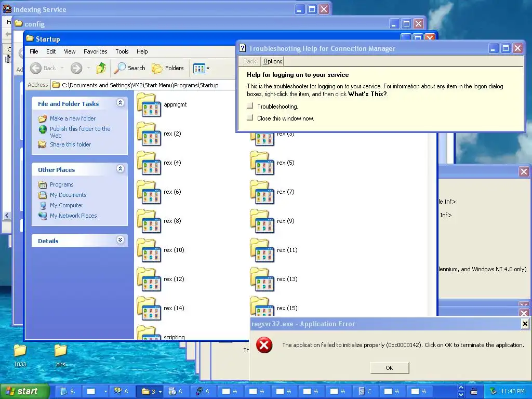Screen dimensions: 532x399
Task: Click the small button next to Troubleshooting.
Action: click(x=250, y=106)
